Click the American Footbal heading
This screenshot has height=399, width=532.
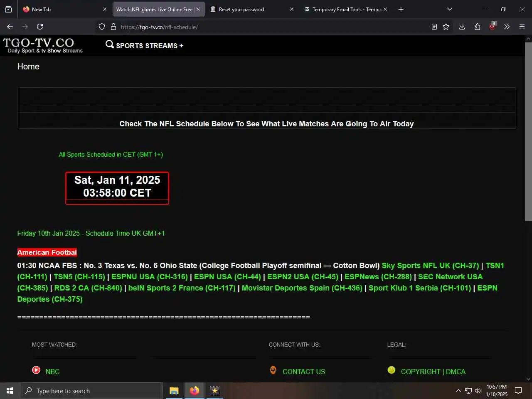pyautogui.click(x=47, y=252)
